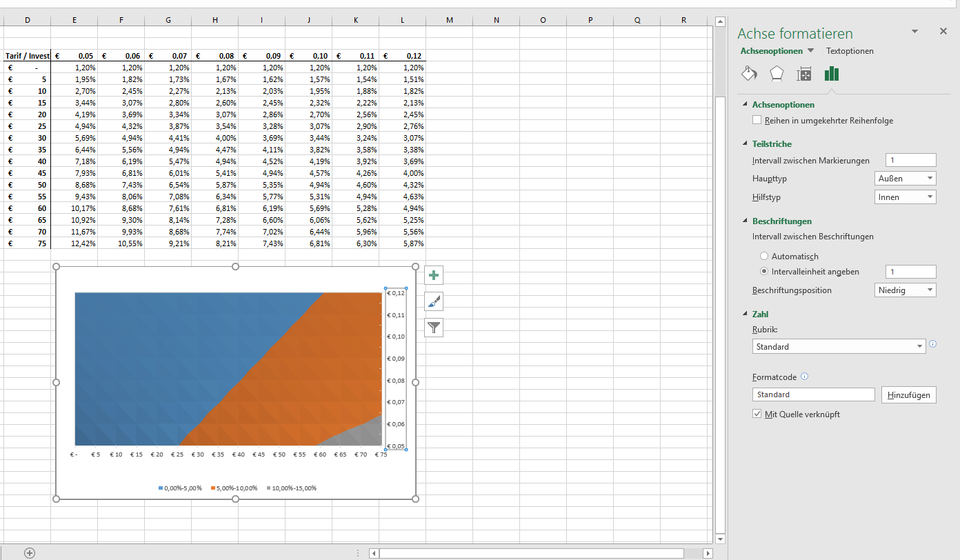Open Effects pentagon tab in pane
Image resolution: width=960 pixels, height=560 pixels.
(777, 74)
